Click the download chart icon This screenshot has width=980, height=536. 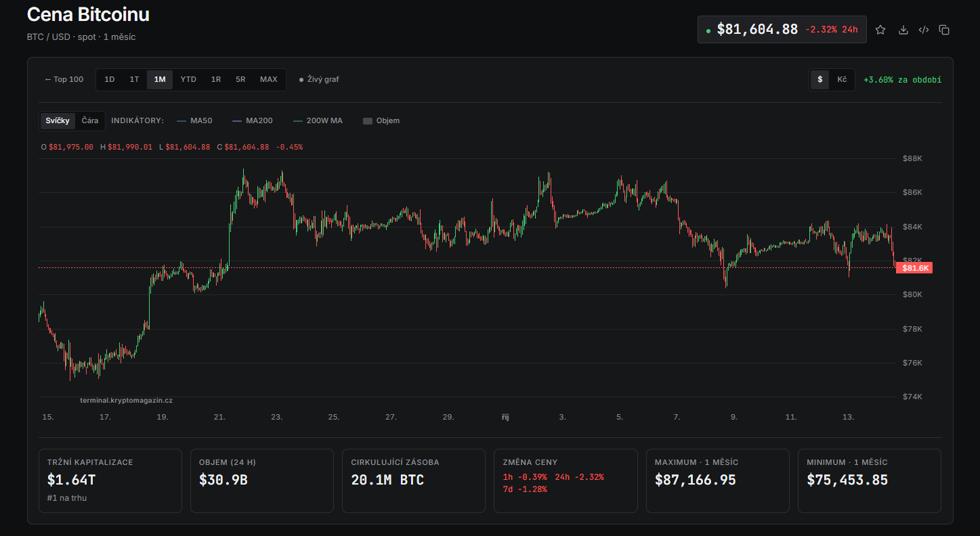(x=903, y=30)
